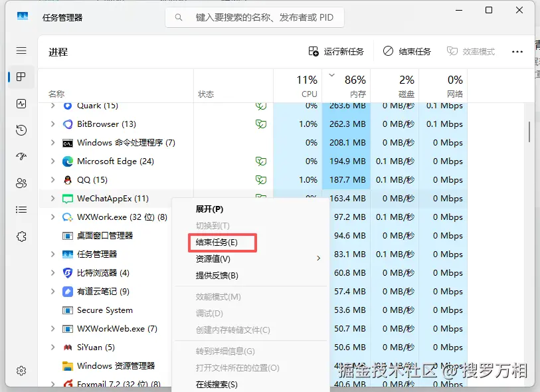The height and width of the screenshot is (392, 540).
Task: Click the search box in title bar
Action: (254, 17)
